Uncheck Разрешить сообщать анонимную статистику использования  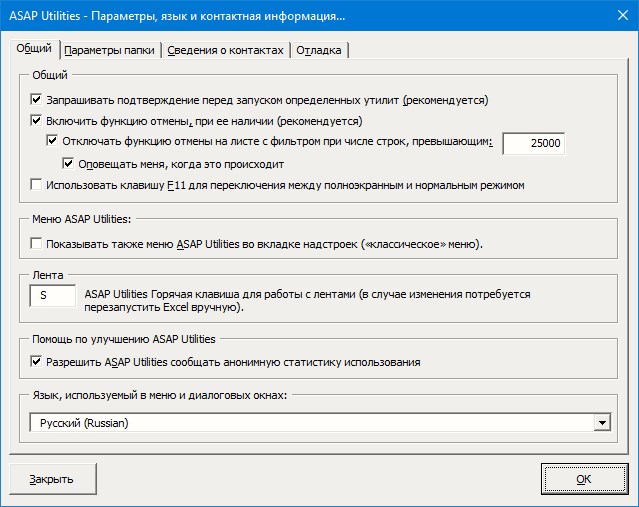37,361
